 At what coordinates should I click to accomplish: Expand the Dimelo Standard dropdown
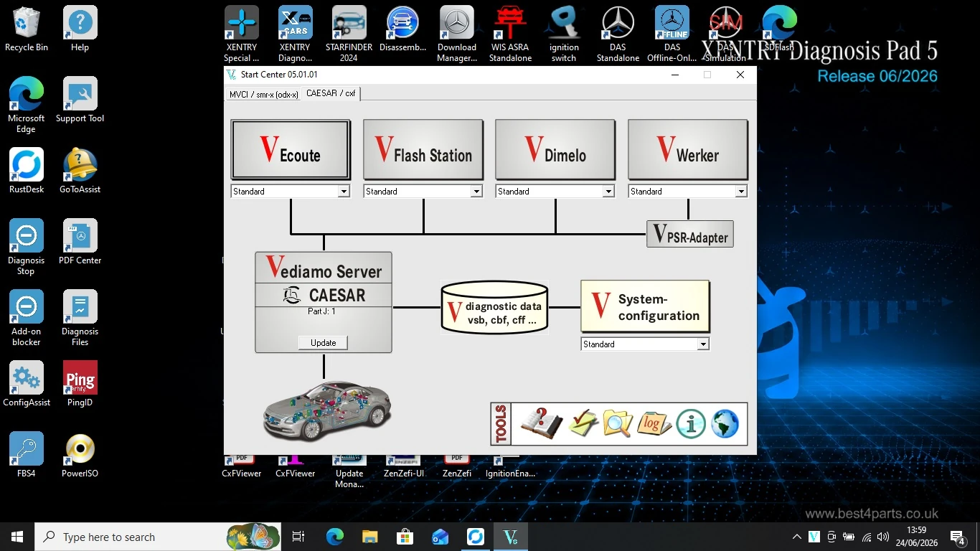click(608, 192)
